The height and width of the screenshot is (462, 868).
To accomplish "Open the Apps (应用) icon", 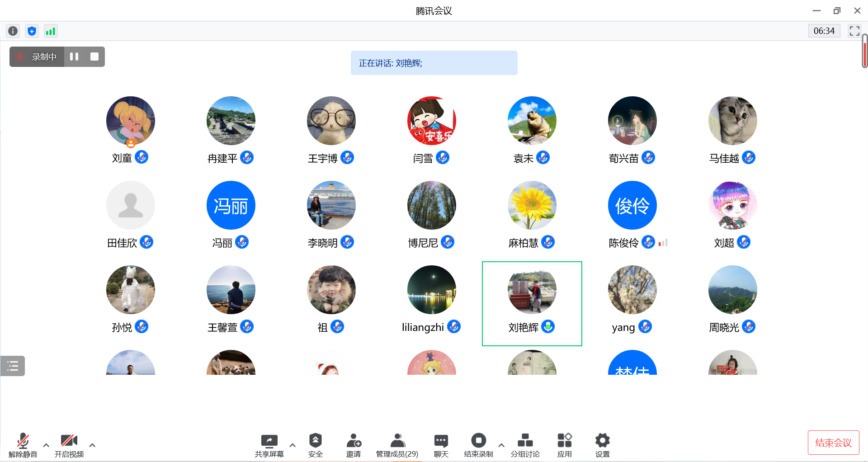I will pos(564,445).
